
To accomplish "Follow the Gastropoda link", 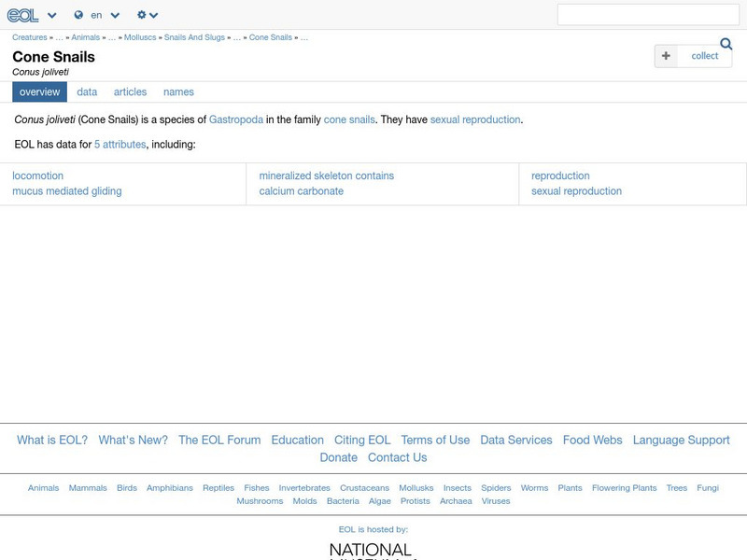I will click(x=236, y=119).
